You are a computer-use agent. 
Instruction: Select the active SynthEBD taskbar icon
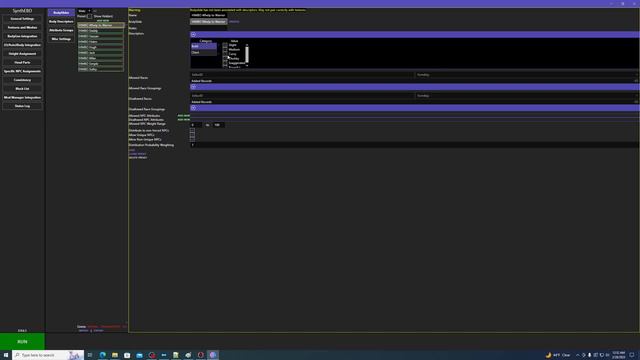click(x=213, y=355)
